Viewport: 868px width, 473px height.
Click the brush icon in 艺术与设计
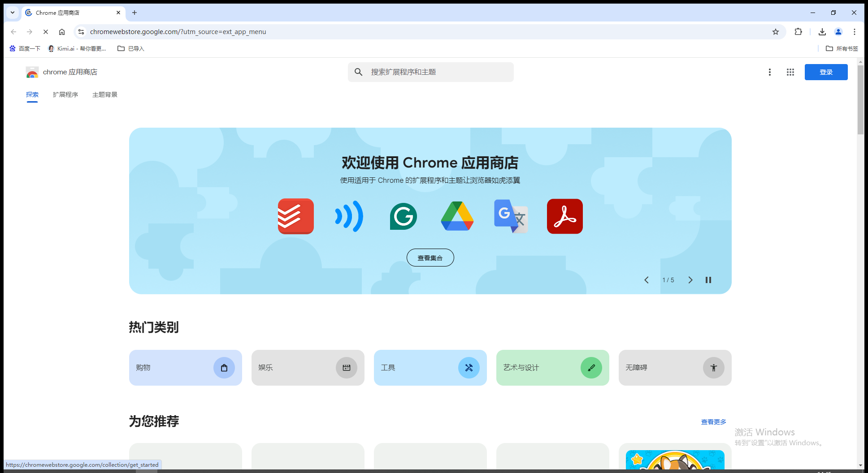(x=591, y=368)
